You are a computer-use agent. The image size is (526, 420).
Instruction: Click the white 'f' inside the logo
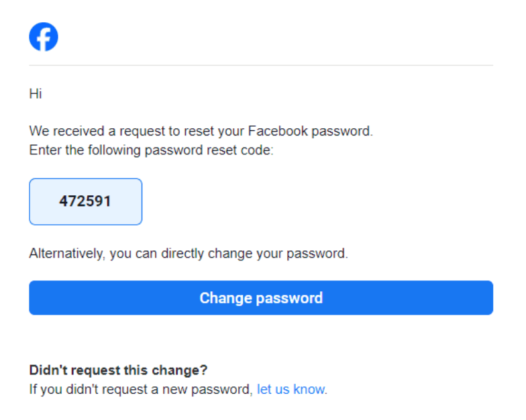click(x=44, y=39)
